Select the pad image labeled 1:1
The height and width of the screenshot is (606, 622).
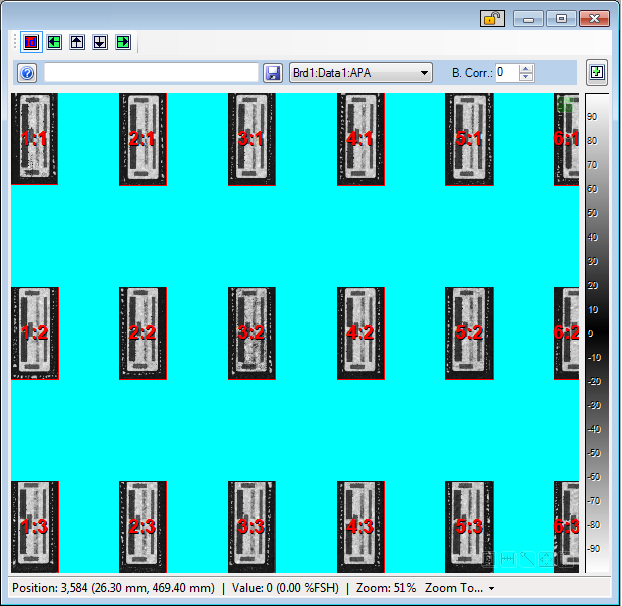coord(34,139)
